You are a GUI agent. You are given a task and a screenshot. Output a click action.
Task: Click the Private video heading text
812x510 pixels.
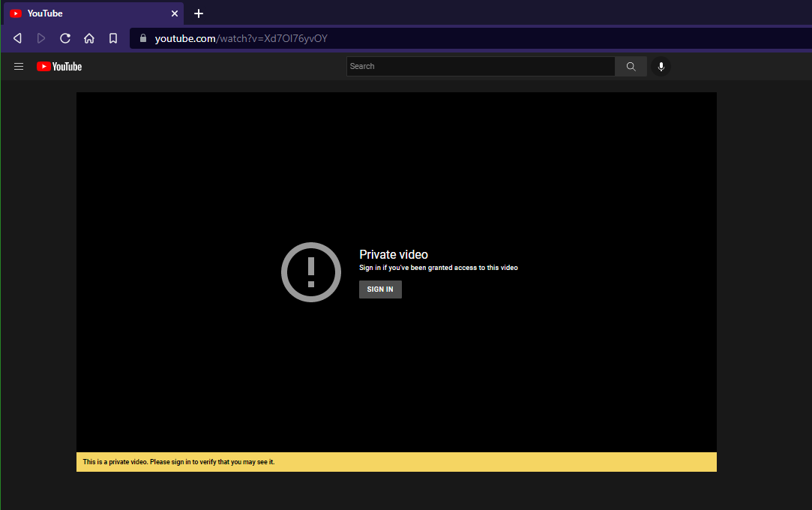tap(394, 254)
